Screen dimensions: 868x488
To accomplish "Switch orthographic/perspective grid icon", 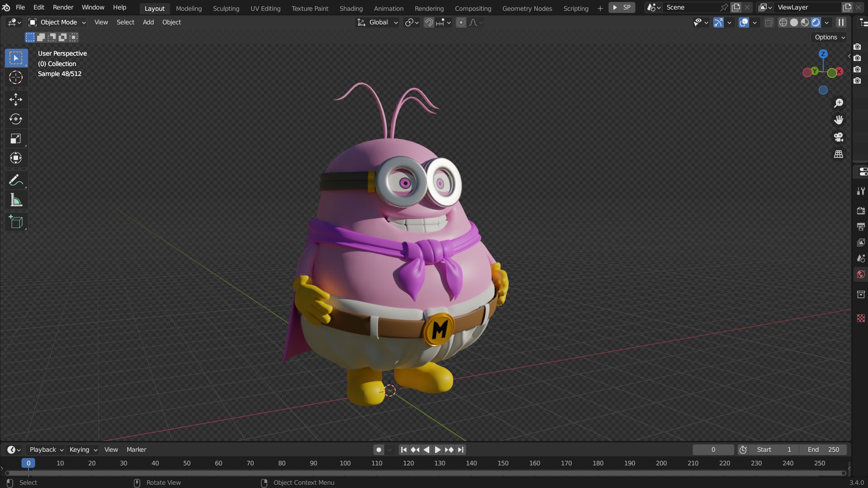I will pos(839,154).
